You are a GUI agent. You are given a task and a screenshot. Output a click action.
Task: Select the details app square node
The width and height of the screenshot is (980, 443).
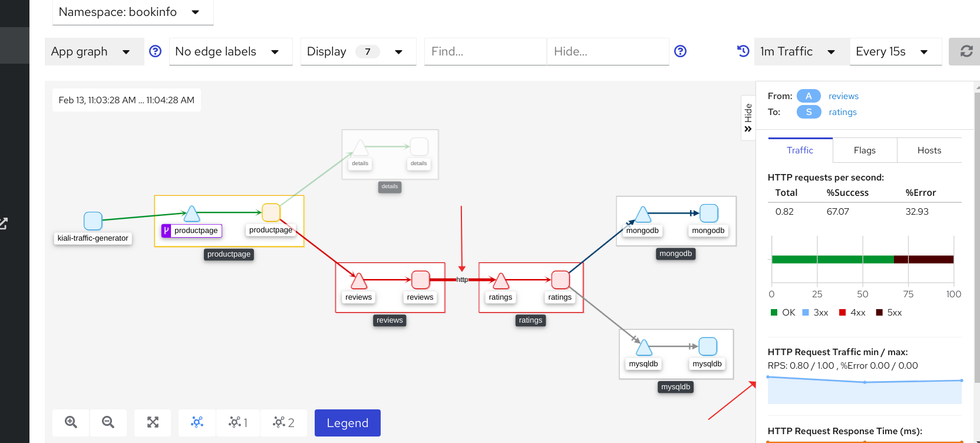coord(419,146)
